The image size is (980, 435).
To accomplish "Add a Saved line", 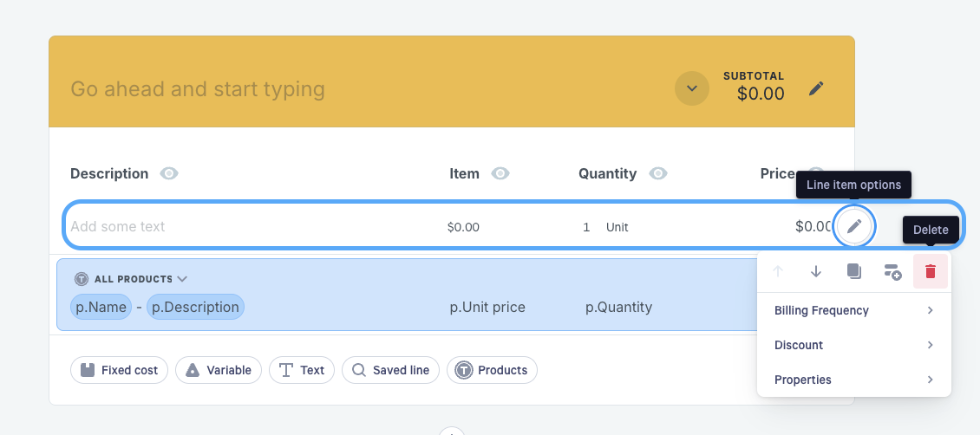I will pyautogui.click(x=390, y=370).
